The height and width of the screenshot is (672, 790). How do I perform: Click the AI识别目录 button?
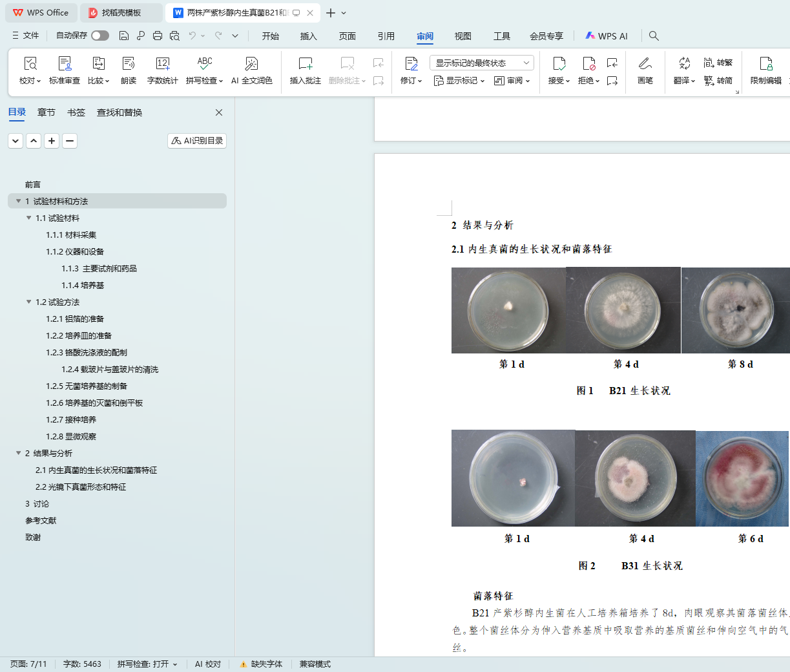(x=197, y=140)
